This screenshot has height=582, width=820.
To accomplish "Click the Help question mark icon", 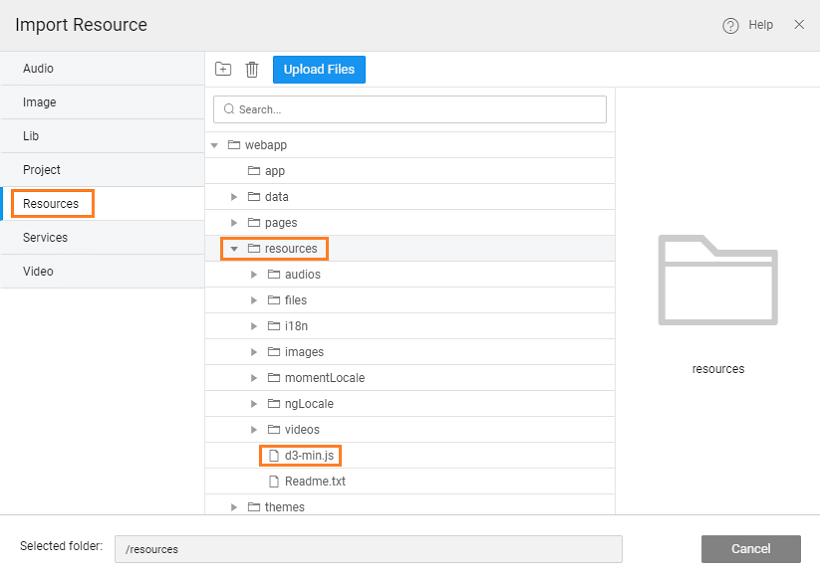I will click(x=730, y=25).
